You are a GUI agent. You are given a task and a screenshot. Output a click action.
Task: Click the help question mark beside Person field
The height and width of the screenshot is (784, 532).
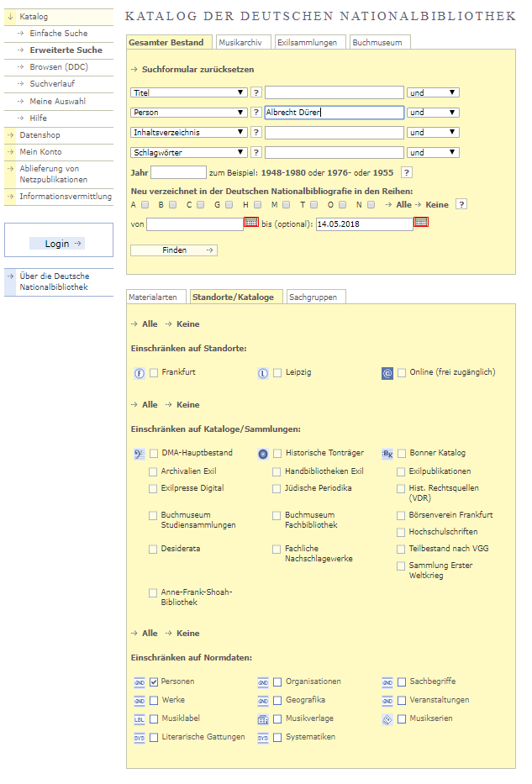tap(256, 113)
